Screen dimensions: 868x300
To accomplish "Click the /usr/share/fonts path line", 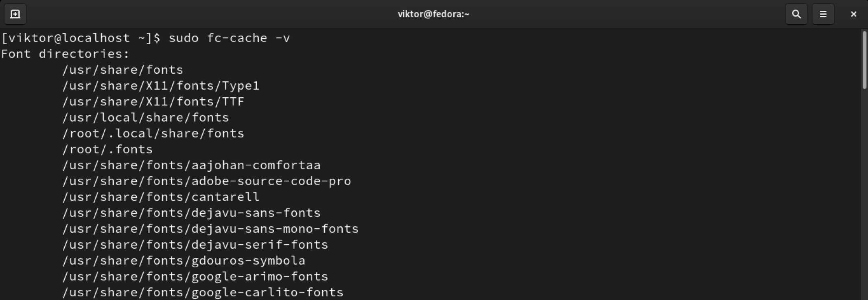I will click(x=122, y=70).
